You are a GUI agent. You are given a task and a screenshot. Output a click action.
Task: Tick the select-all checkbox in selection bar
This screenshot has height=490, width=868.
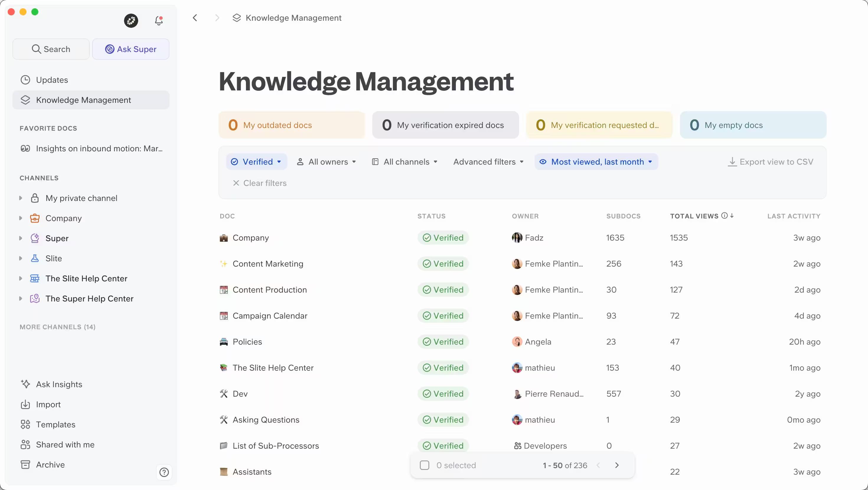pos(425,465)
